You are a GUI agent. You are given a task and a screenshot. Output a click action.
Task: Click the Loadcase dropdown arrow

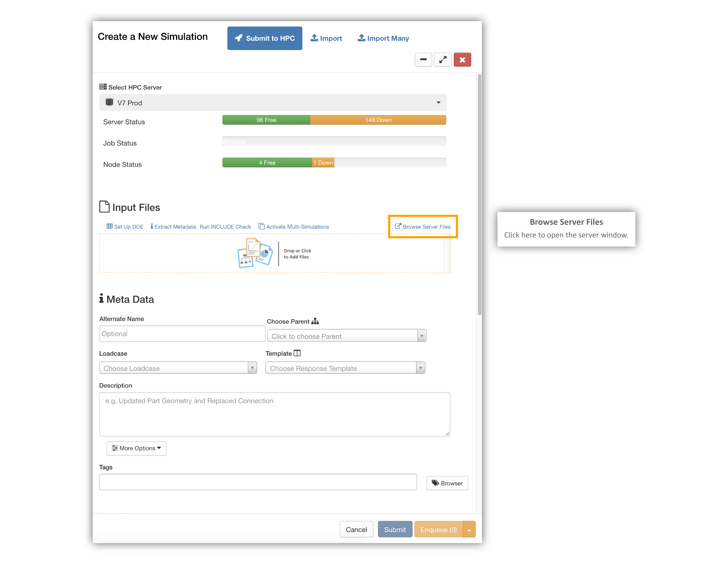pyautogui.click(x=252, y=368)
